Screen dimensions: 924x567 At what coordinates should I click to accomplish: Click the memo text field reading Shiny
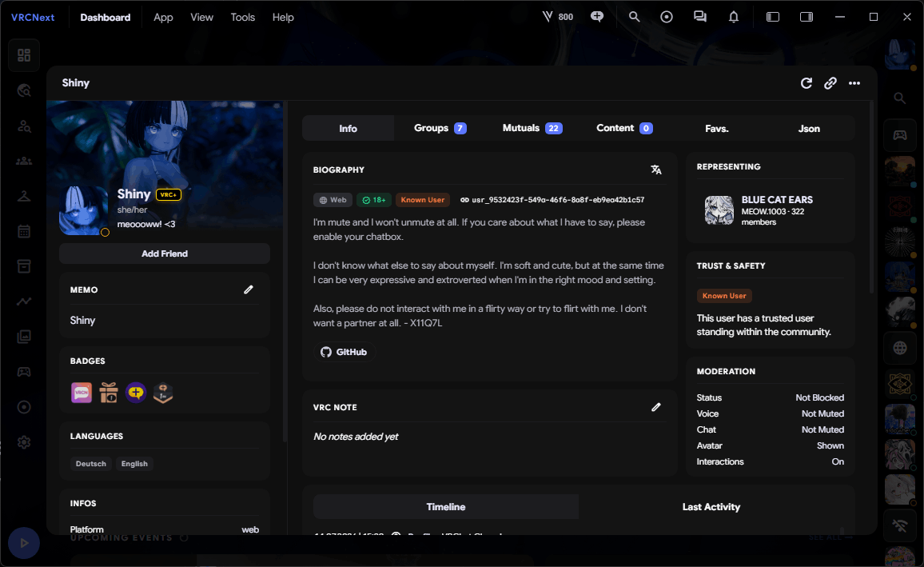point(165,320)
